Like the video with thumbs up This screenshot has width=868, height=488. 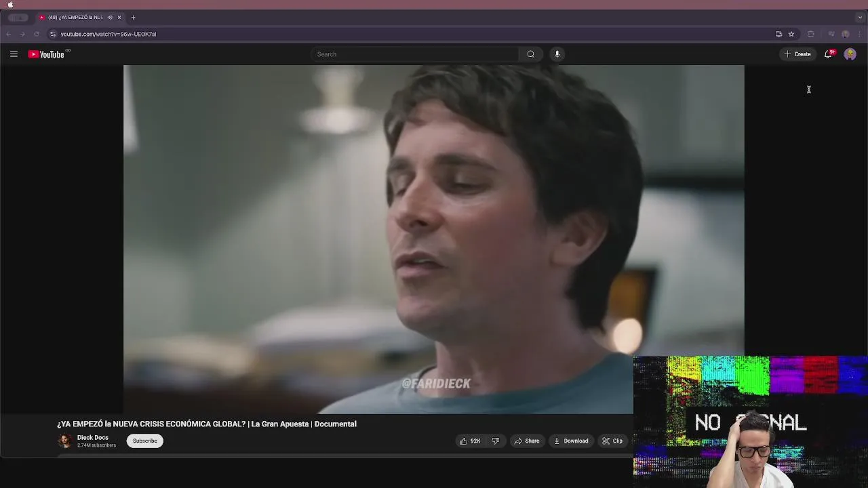470,441
